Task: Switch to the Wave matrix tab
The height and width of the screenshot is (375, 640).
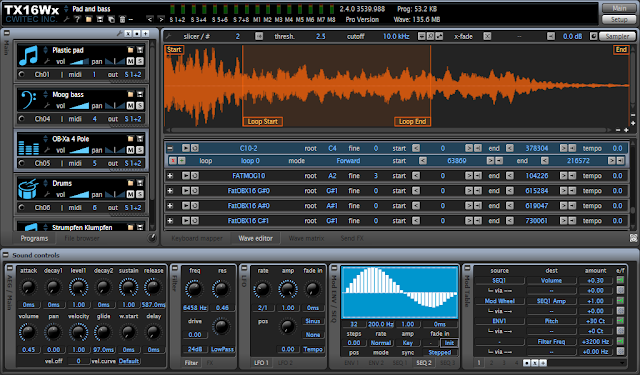Action: [x=306, y=238]
